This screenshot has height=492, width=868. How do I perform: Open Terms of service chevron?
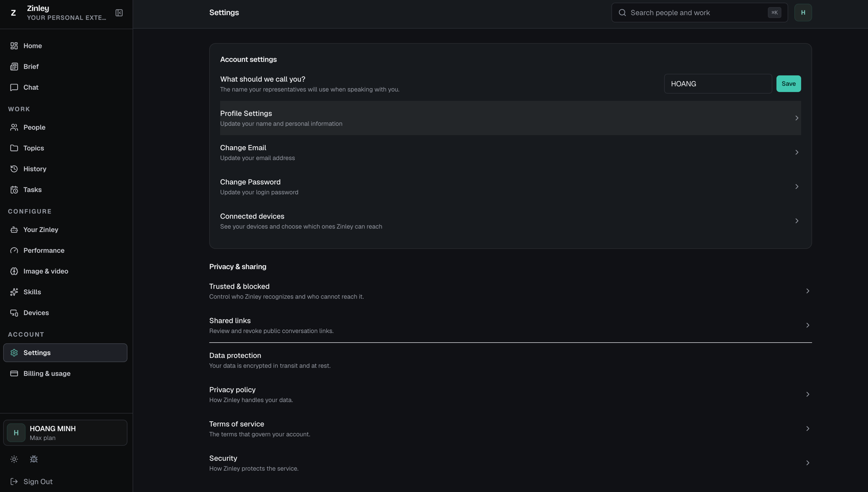coord(807,429)
